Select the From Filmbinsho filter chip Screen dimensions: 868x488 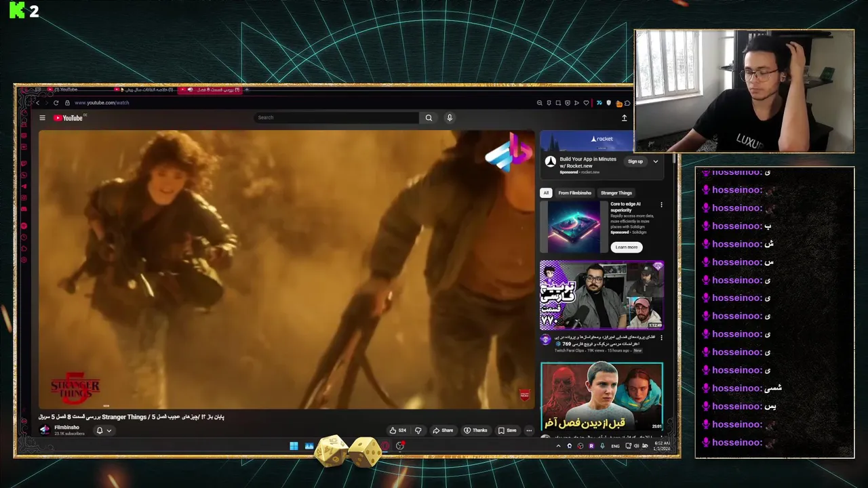(575, 193)
